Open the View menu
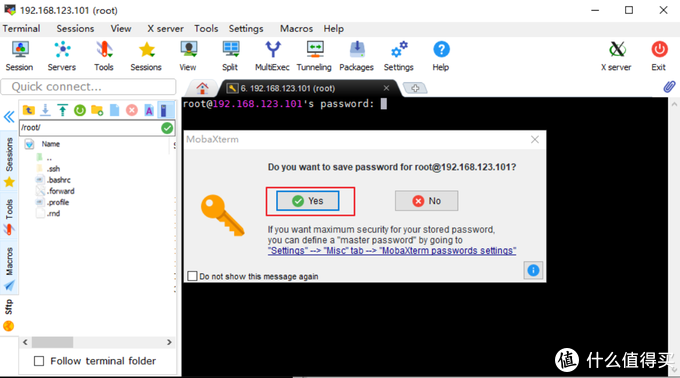680x378 pixels. click(x=121, y=29)
